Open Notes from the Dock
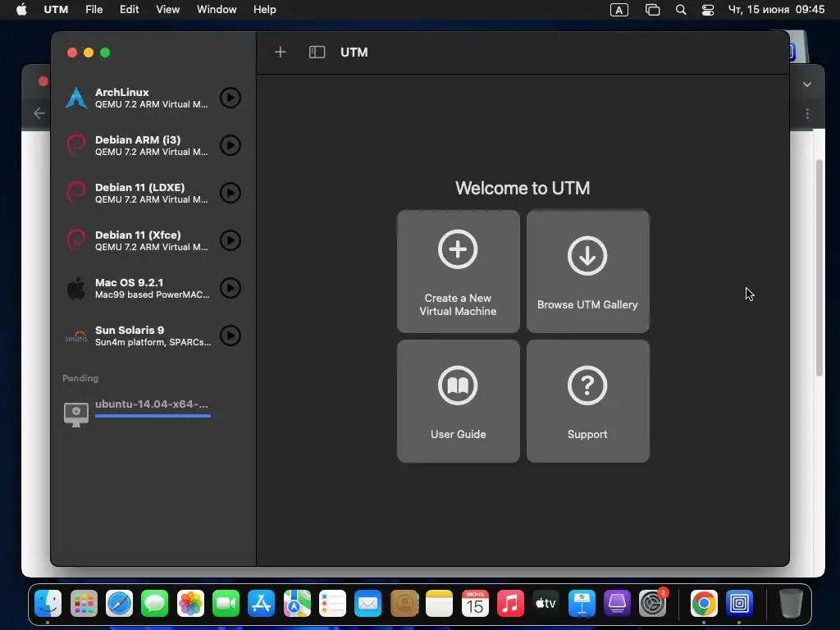This screenshot has height=630, width=840. [x=440, y=604]
